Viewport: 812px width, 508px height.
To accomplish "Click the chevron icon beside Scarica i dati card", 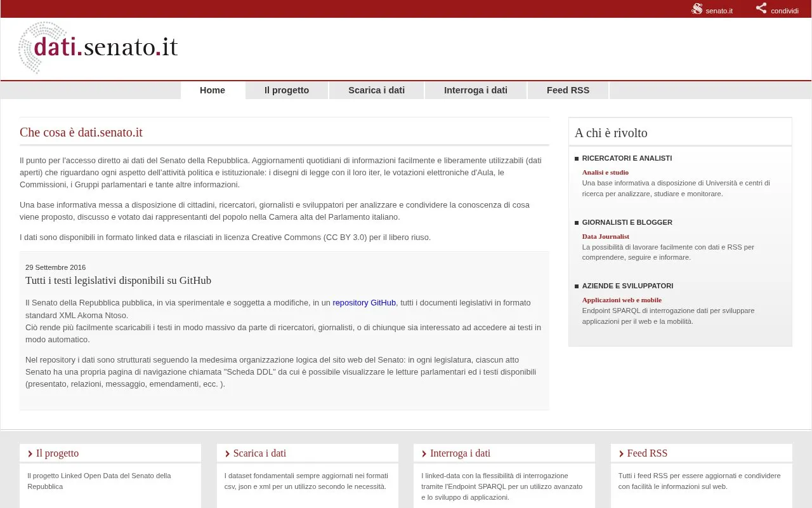I will coord(227,454).
